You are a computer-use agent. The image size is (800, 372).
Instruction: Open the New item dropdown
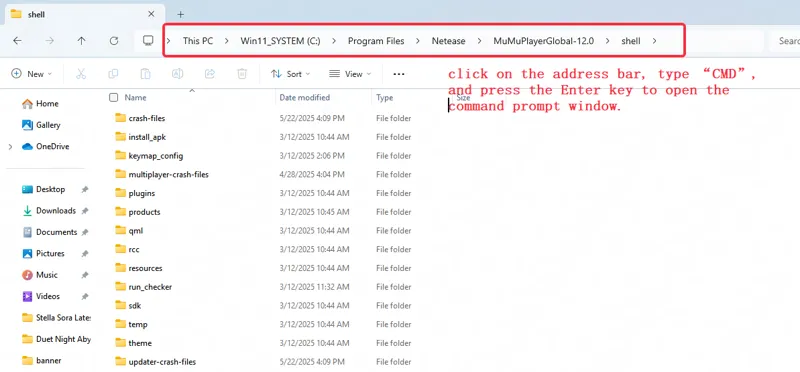[32, 74]
